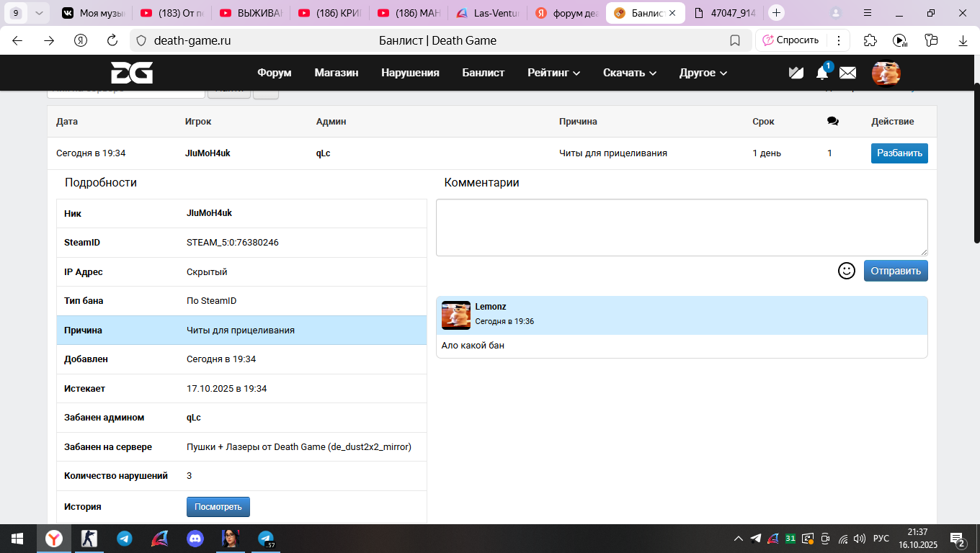Expand the Рейтинг dropdown menu

[x=553, y=73]
